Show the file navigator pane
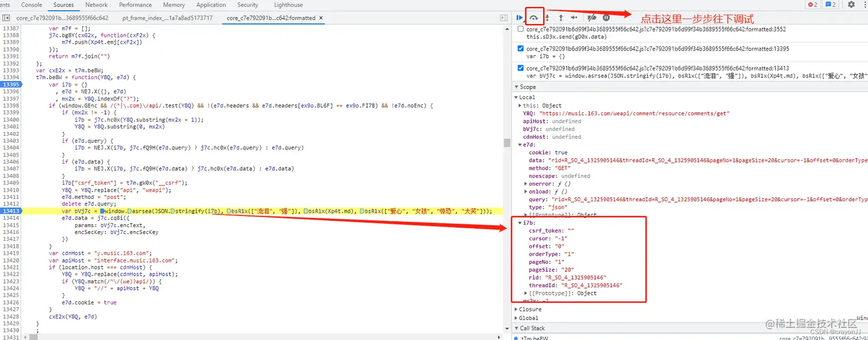868x340 pixels. pos(5,18)
